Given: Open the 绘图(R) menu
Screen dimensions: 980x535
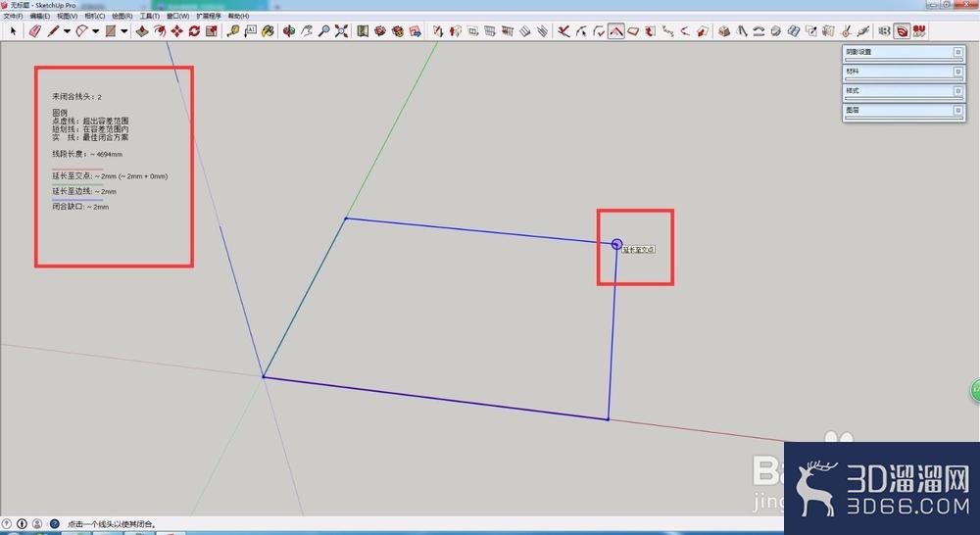Looking at the screenshot, I should click(x=122, y=17).
